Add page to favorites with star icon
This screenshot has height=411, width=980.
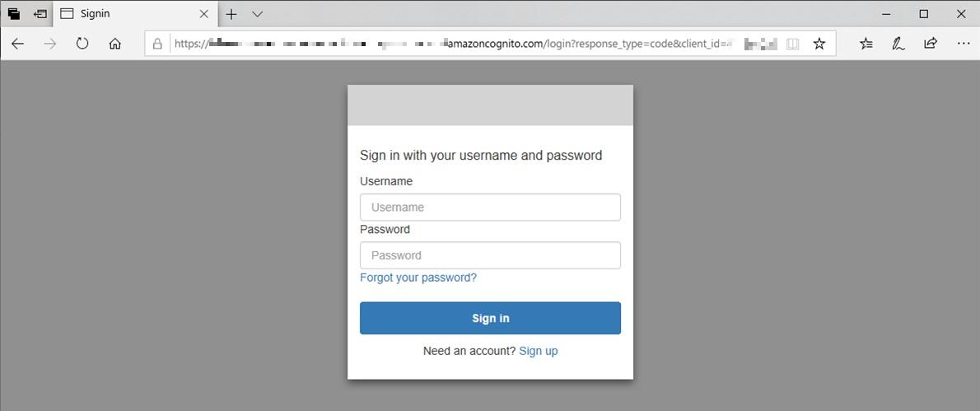(x=819, y=44)
